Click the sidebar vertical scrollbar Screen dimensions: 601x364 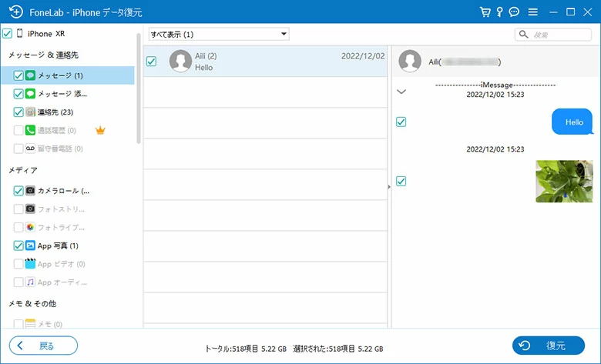(x=139, y=92)
